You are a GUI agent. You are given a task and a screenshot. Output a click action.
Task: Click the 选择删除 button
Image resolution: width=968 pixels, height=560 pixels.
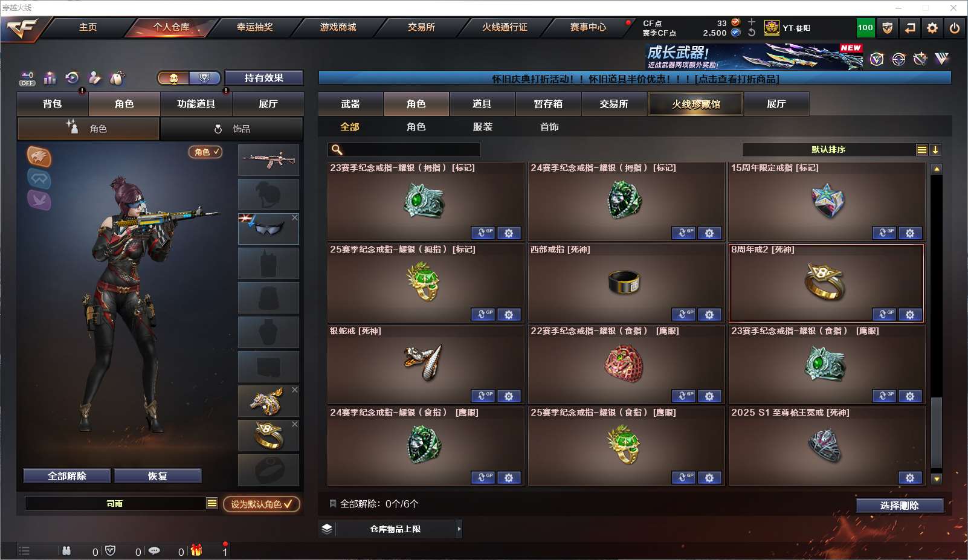(x=900, y=506)
